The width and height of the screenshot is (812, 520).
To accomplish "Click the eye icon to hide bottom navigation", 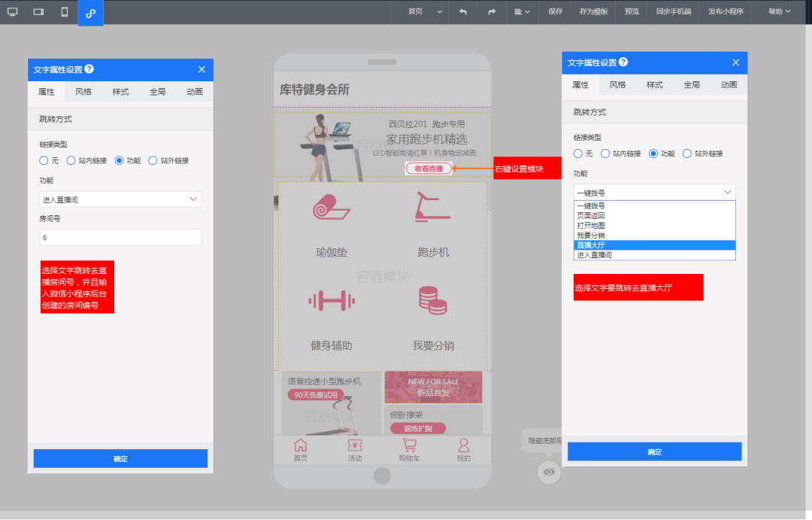I will (548, 472).
